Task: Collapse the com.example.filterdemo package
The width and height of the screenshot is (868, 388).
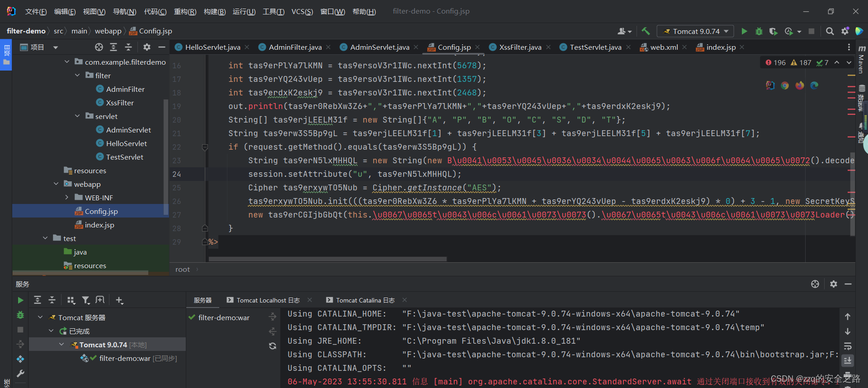Action: coord(67,62)
